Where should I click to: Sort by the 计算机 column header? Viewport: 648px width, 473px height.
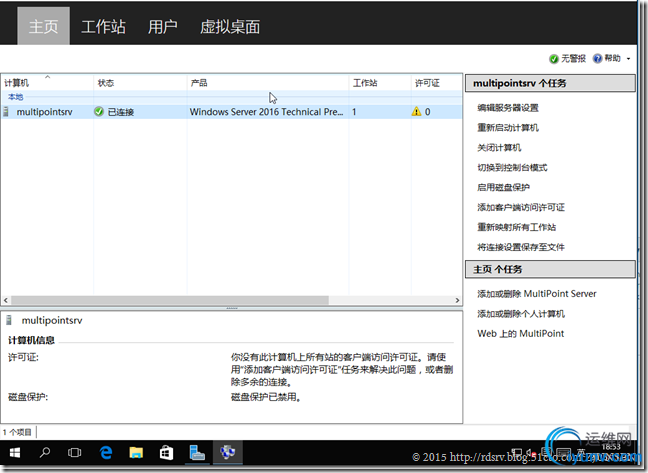tap(47, 83)
